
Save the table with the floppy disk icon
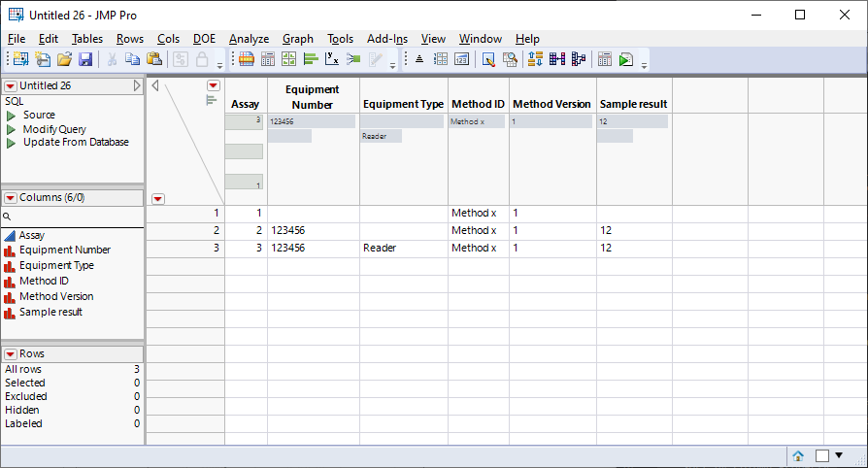coord(85,59)
